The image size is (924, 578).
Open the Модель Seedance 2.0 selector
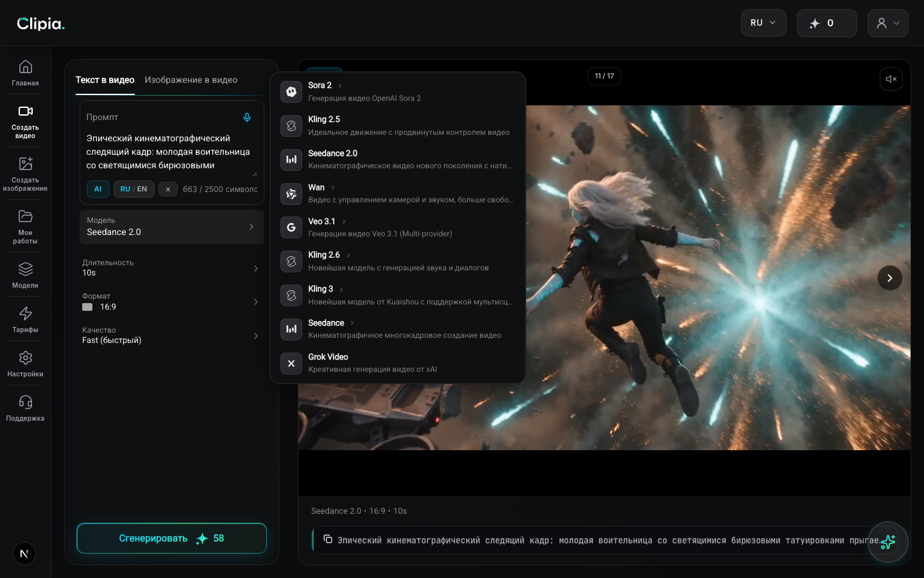tap(172, 227)
